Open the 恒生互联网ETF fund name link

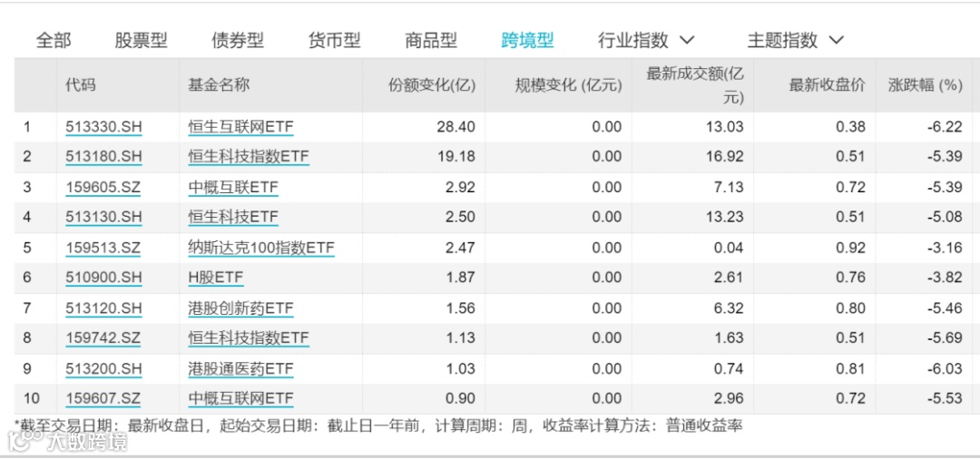[240, 127]
